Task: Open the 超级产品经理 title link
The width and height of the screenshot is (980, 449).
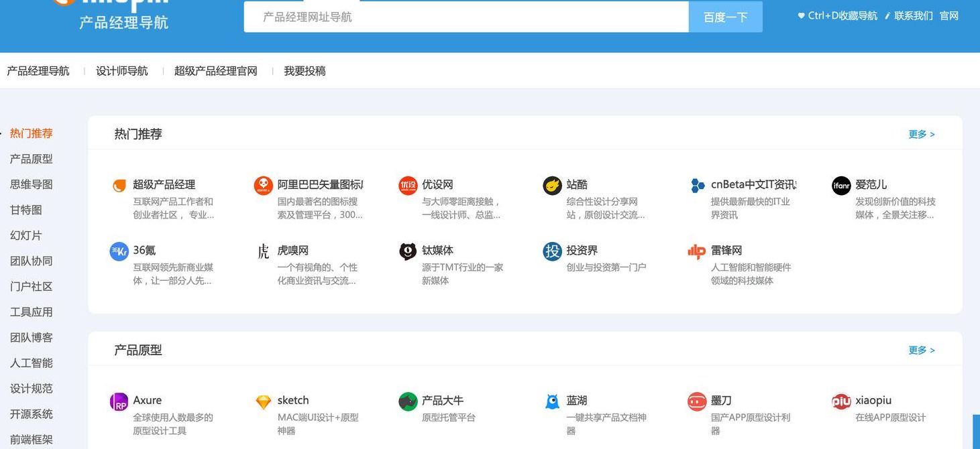Action: pyautogui.click(x=164, y=184)
